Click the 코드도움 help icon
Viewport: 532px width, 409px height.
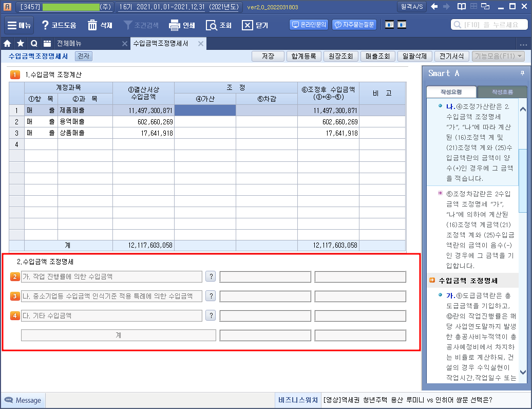[x=59, y=25]
